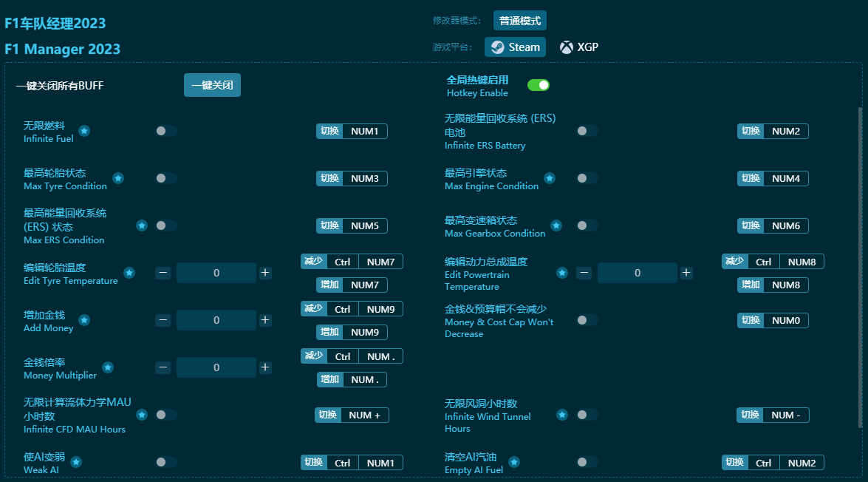Click the star beside Max Engine Condition
868x482 pixels.
pyautogui.click(x=549, y=177)
